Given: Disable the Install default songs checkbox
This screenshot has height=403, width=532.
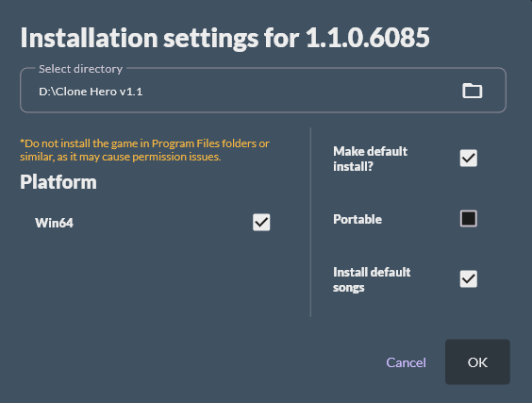Looking at the screenshot, I should (x=469, y=279).
